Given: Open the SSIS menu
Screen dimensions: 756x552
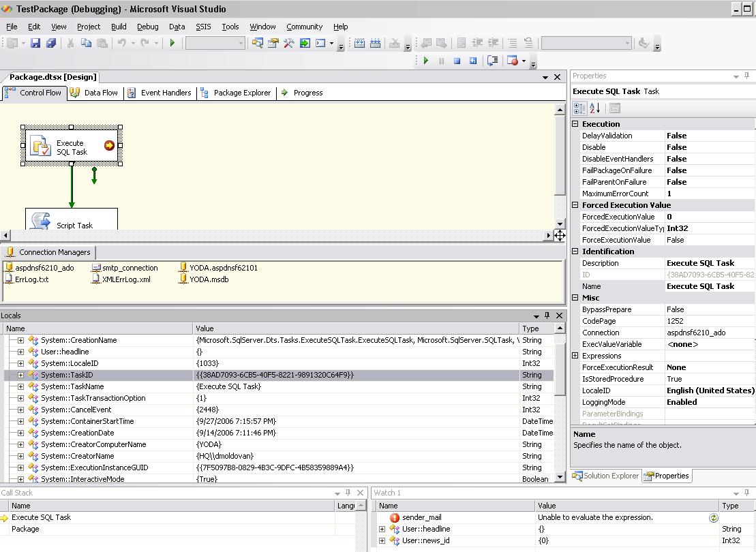Looking at the screenshot, I should click(203, 27).
